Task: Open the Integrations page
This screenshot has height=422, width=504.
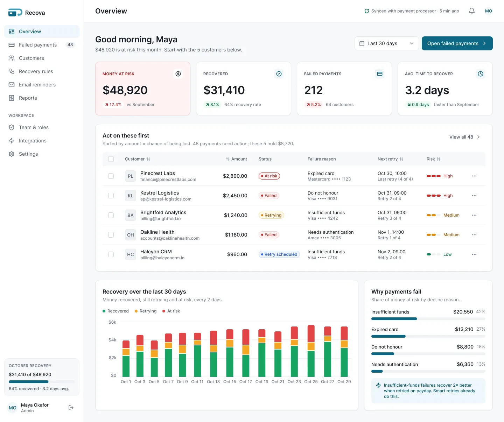Action: click(x=42, y=141)
